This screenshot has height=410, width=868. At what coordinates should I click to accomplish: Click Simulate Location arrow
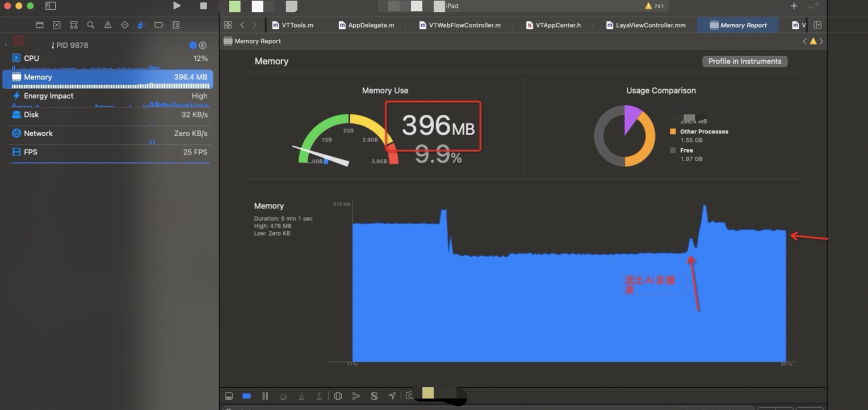point(392,396)
